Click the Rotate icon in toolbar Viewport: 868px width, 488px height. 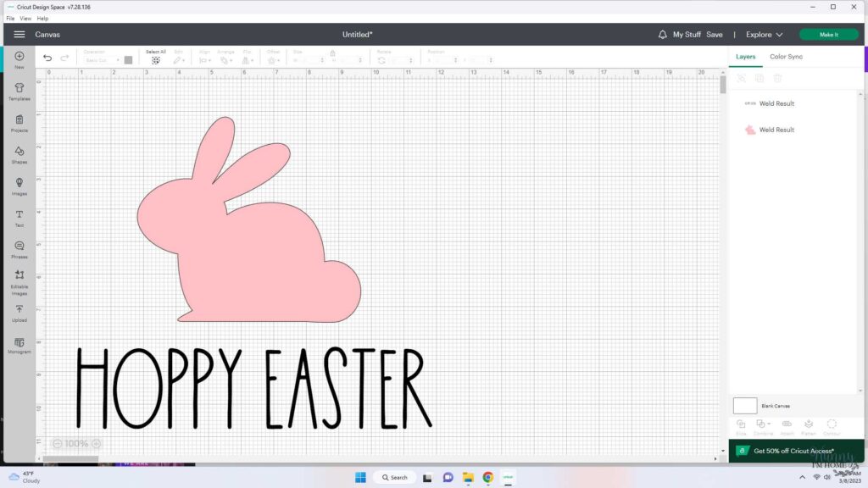coord(381,60)
